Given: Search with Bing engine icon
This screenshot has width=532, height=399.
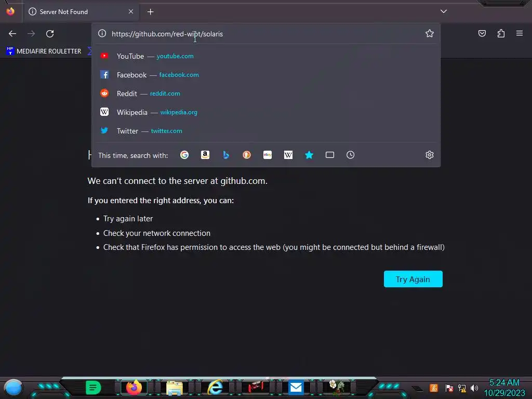Looking at the screenshot, I should tap(226, 155).
